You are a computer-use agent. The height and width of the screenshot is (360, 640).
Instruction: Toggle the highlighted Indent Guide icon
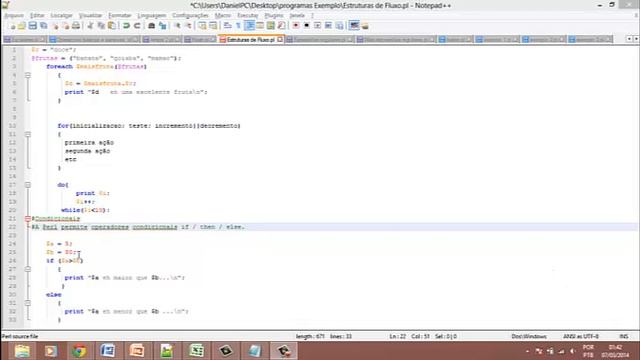[249, 26]
